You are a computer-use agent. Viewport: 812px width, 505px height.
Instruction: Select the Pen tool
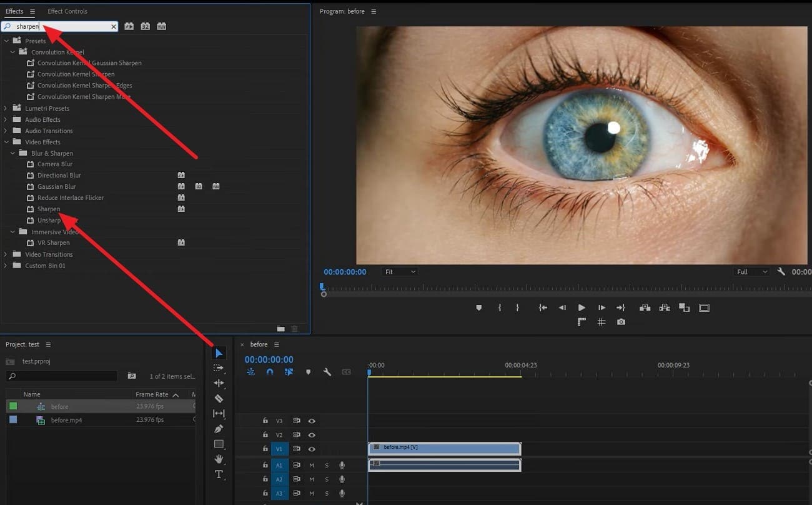point(219,429)
